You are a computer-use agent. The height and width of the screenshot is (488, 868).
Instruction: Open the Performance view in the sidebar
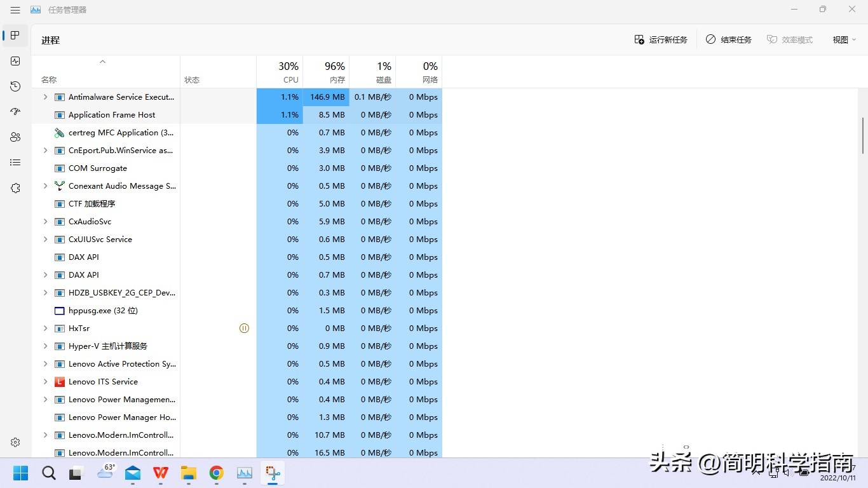pyautogui.click(x=15, y=61)
